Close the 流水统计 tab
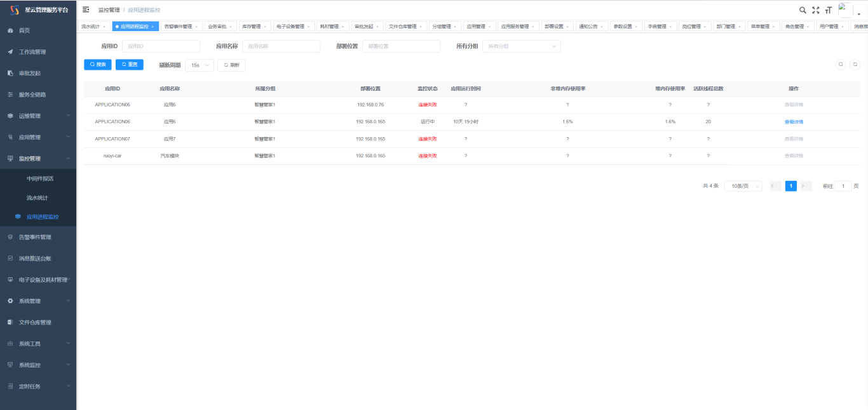The image size is (868, 410). [104, 27]
